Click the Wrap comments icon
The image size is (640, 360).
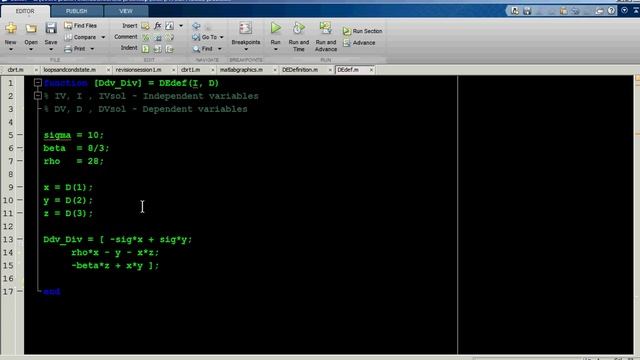pyautogui.click(x=169, y=37)
